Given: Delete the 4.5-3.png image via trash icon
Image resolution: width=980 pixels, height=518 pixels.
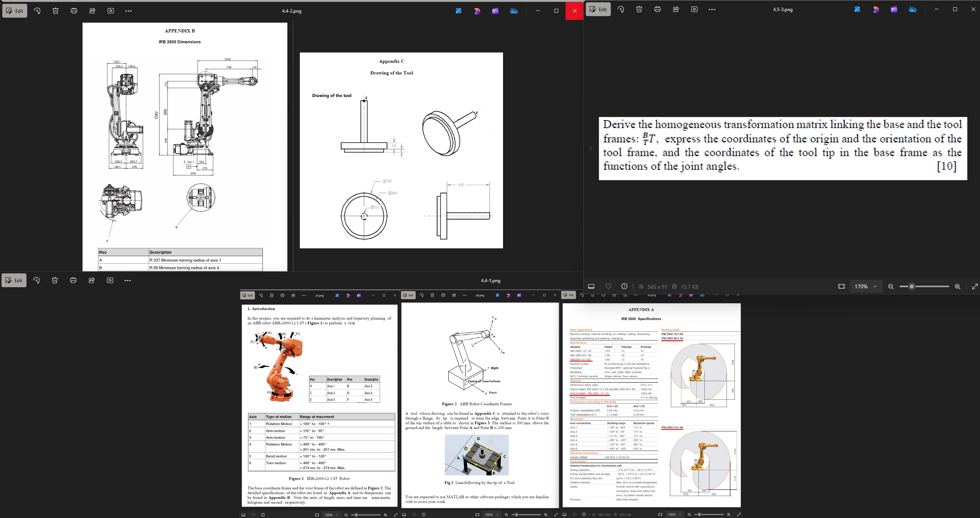Looking at the screenshot, I should [x=639, y=10].
